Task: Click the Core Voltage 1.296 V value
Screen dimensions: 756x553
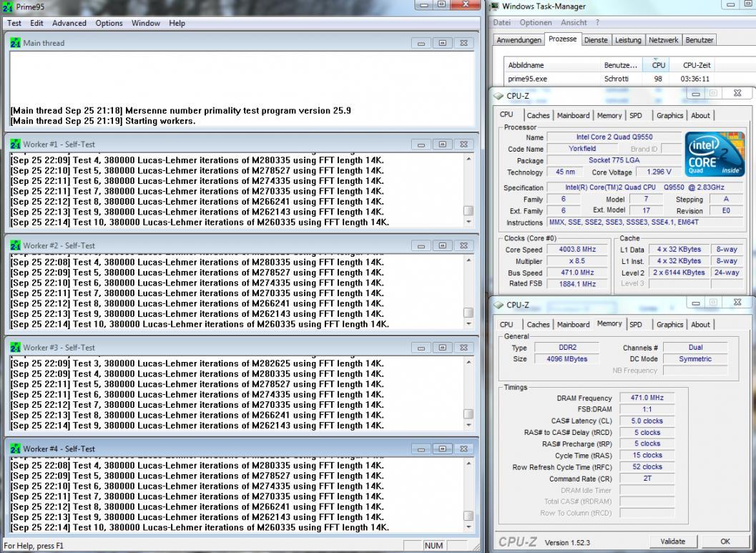Action: coord(659,172)
